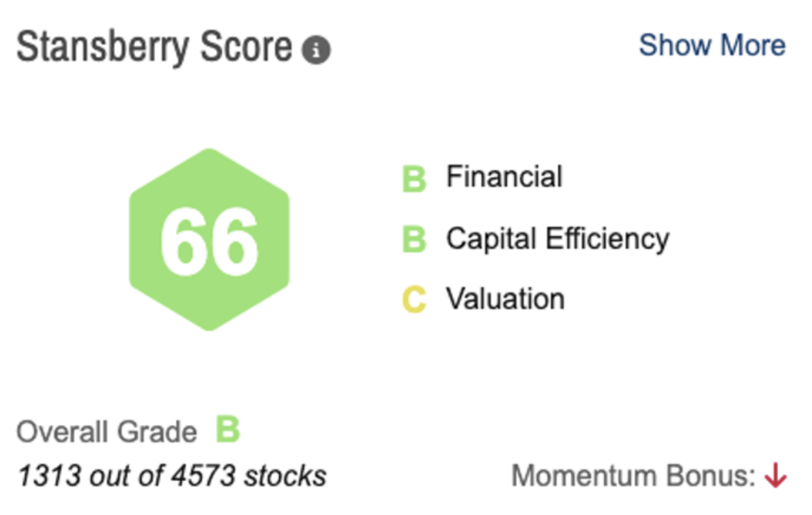Click the red Momentum Bonus down arrow
Image resolution: width=812 pixels, height=515 pixels.
[x=776, y=475]
